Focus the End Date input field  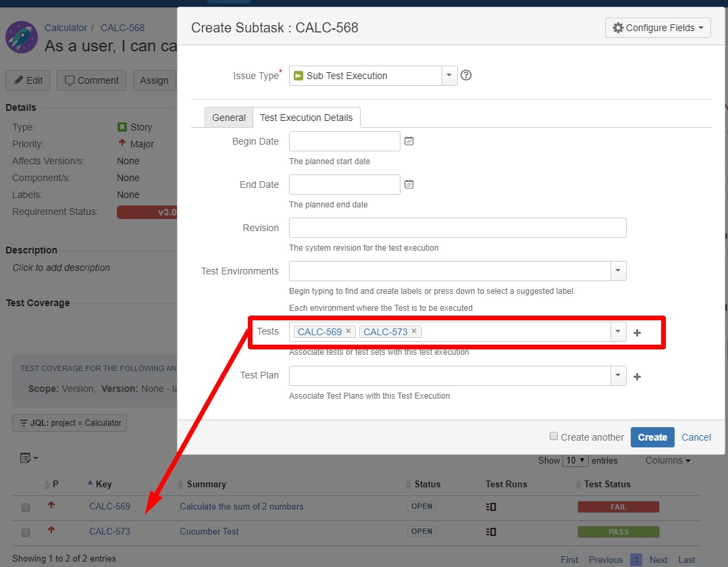click(344, 184)
